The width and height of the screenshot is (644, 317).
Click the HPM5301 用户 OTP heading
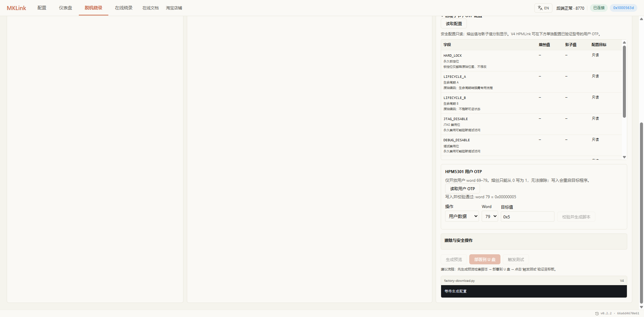click(464, 171)
